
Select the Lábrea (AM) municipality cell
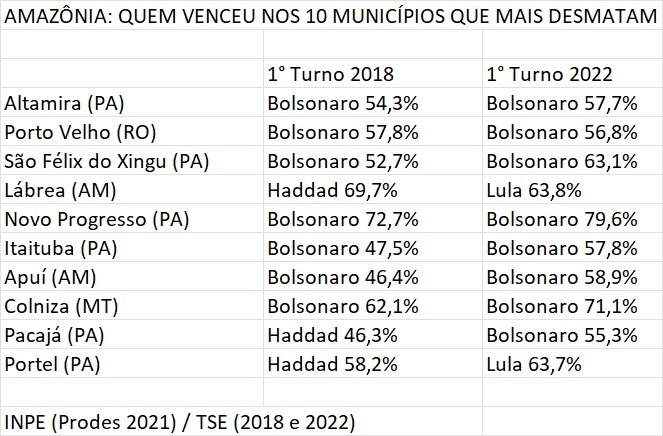coord(58,190)
